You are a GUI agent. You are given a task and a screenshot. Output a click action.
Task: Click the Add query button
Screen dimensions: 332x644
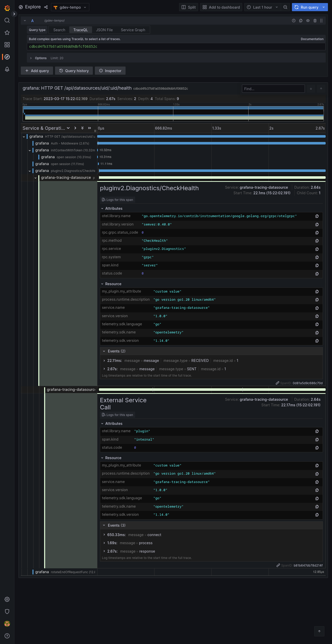pos(37,71)
